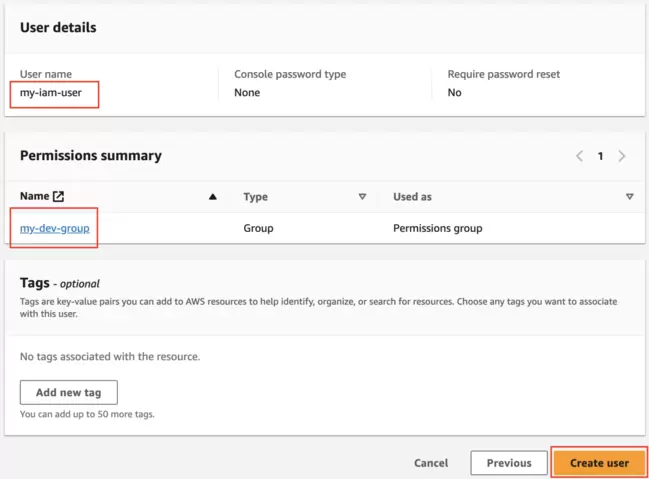The height and width of the screenshot is (479, 649).
Task: Click the No tags associated message
Action: point(110,356)
